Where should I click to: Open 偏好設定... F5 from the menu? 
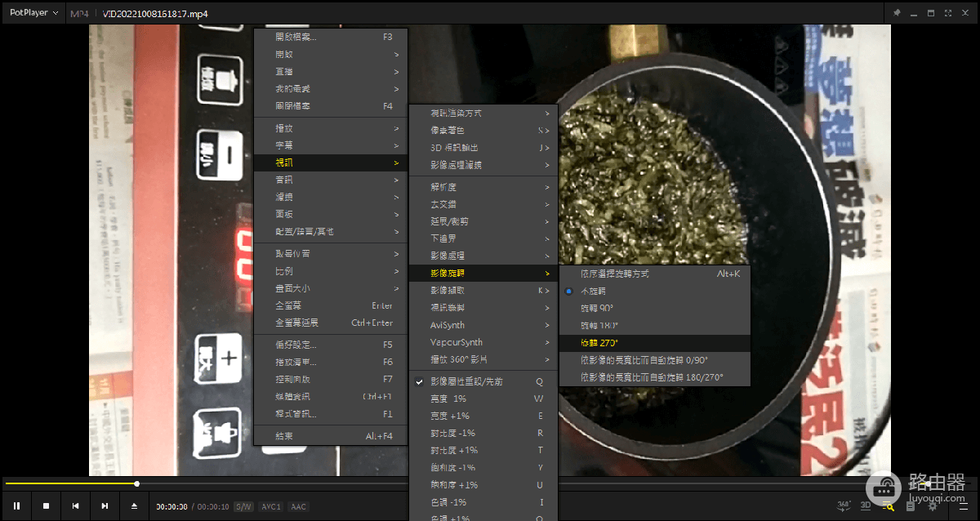[x=331, y=345]
